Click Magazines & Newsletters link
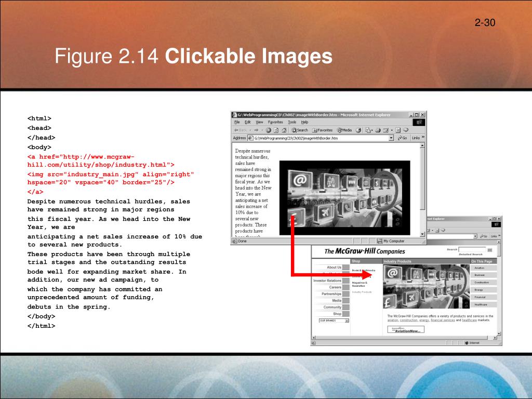Screen dimensions: 532x399 (x=360, y=284)
